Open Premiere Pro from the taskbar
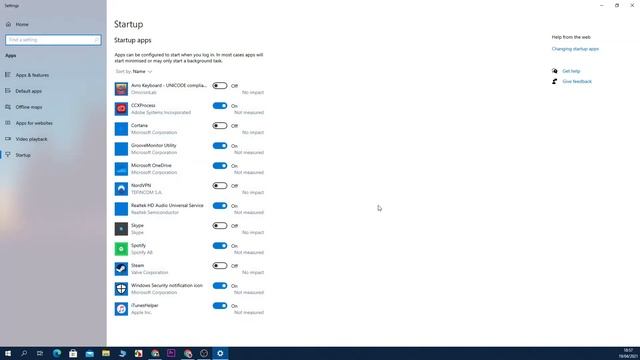 click(x=171, y=353)
